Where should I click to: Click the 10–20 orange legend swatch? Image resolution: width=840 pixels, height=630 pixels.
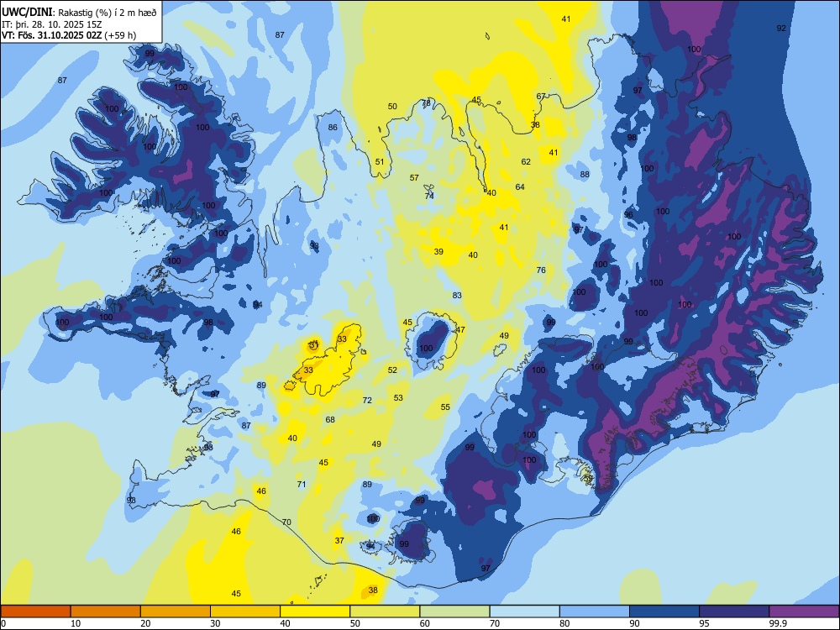pyautogui.click(x=106, y=612)
